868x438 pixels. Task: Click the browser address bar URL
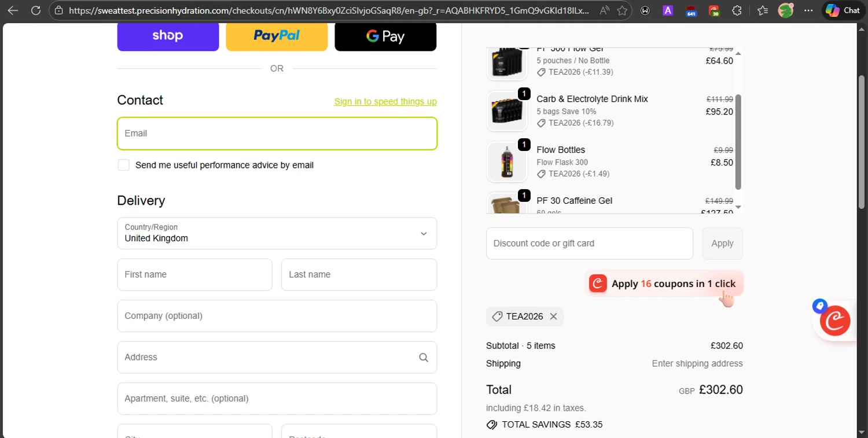tap(329, 10)
